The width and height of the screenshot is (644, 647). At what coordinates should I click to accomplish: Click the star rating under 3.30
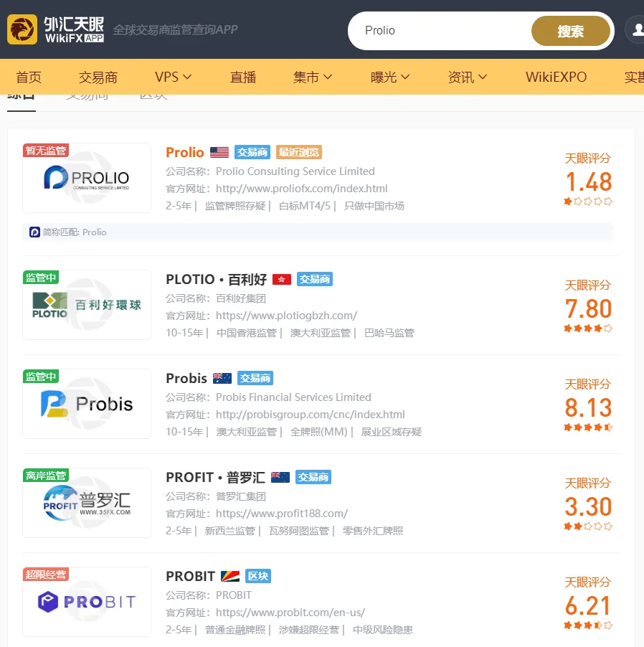(x=588, y=526)
